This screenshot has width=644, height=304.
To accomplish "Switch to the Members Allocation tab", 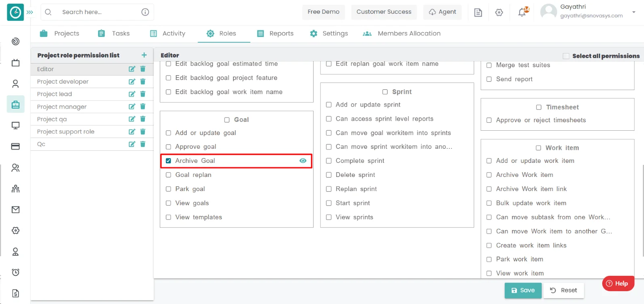I will pos(402,33).
